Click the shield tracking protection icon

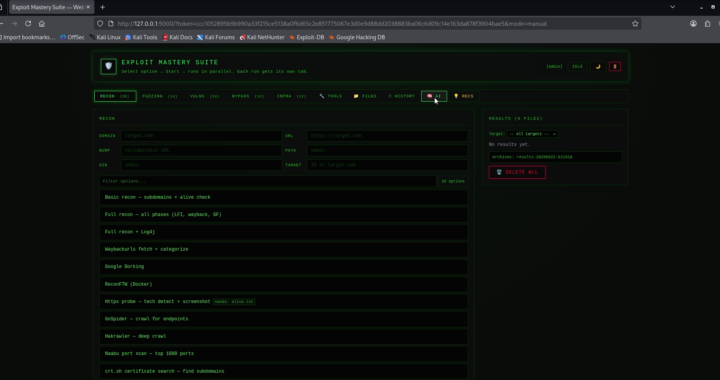[100, 23]
